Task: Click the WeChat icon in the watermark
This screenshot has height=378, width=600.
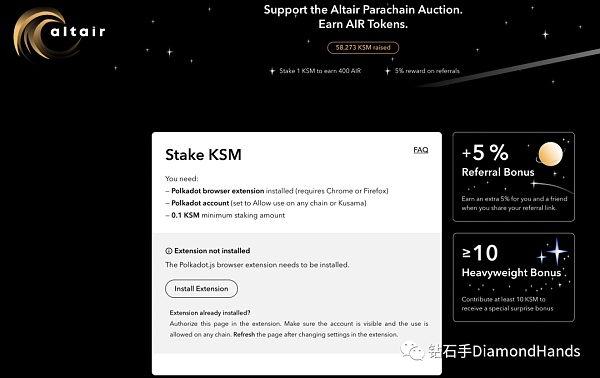Action: (412, 351)
